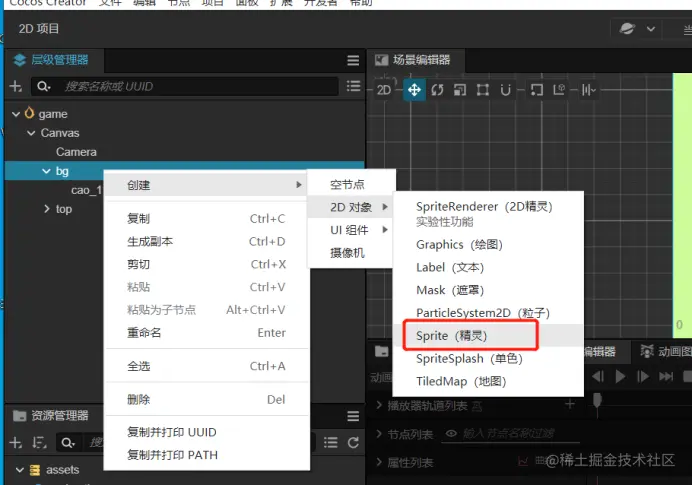Collapse the game scene node
This screenshot has height=485, width=692.
16,114
